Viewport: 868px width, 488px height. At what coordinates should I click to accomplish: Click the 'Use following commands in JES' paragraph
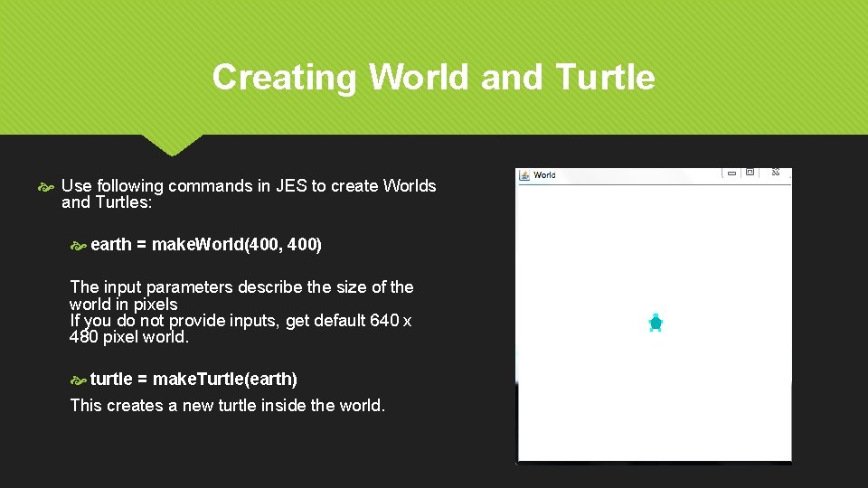tap(249, 193)
